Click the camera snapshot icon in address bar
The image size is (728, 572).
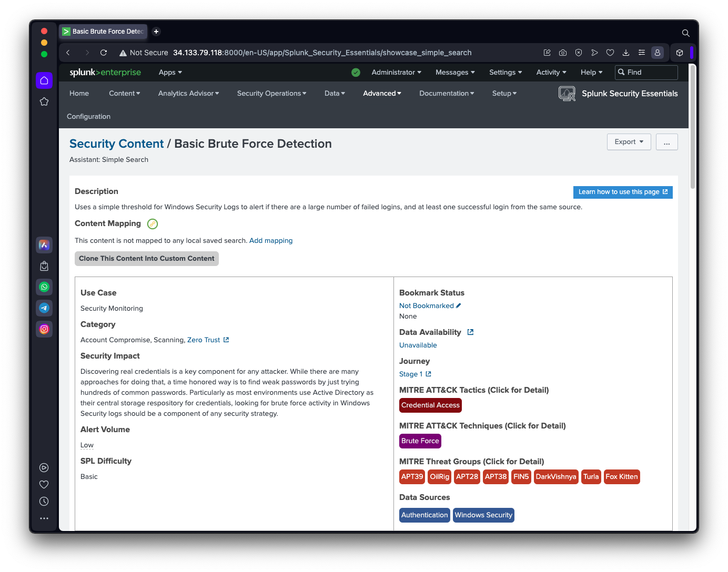point(563,53)
